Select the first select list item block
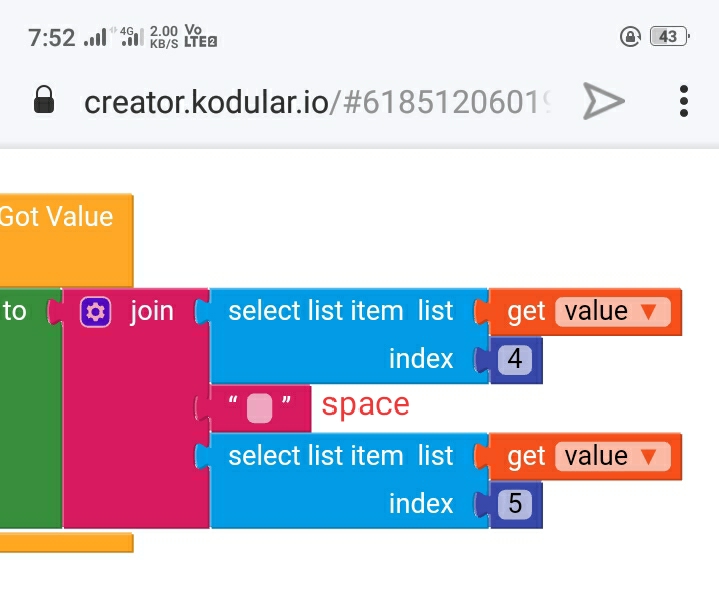719x608 pixels. tap(348, 336)
